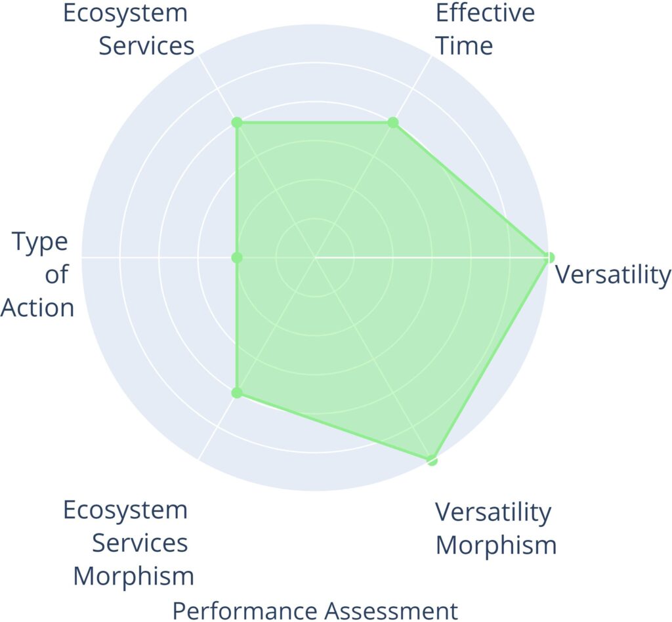Image resolution: width=672 pixels, height=622 pixels.
Task: Click the center origin of the radar chart
Action: (315, 258)
